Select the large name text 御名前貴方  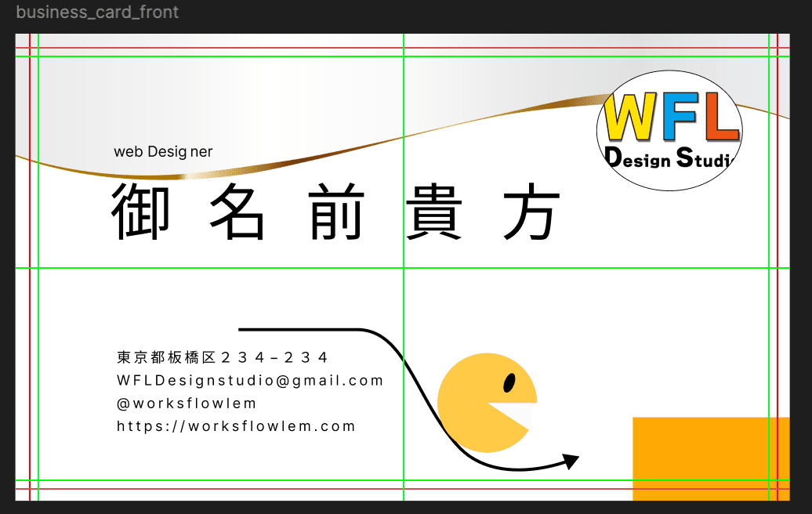335,212
